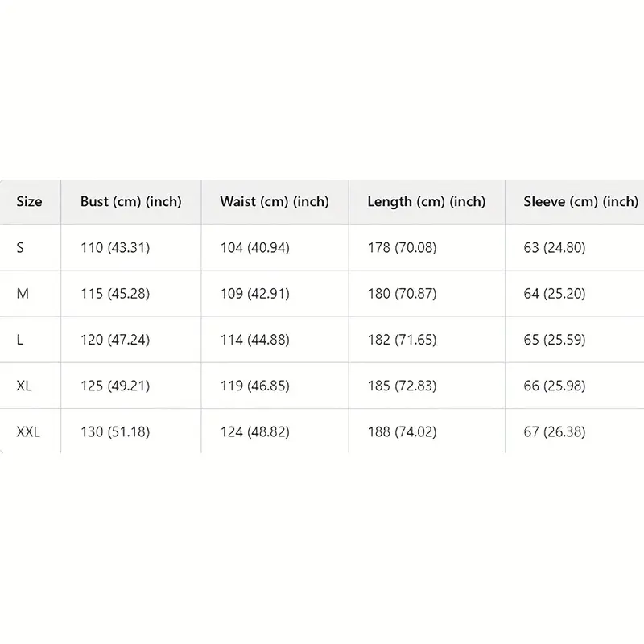644x644 pixels.
Task: Click the XL size row label
Action: [x=24, y=386]
